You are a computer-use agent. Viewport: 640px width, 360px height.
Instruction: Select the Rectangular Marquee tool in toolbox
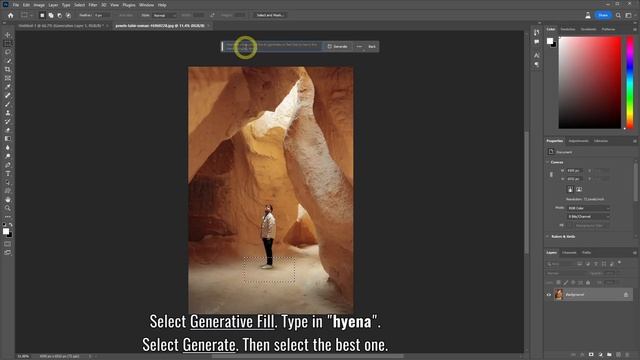coord(8,43)
